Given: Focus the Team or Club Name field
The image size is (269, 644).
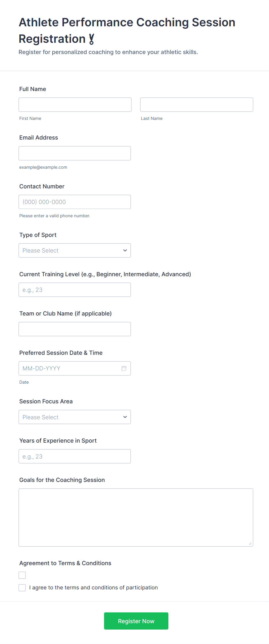Looking at the screenshot, I should [75, 329].
